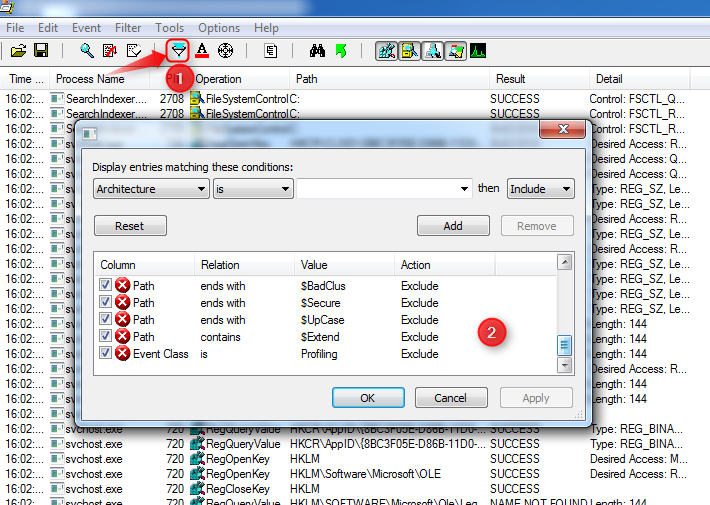Uncheck the $Secure path filter
710x505 pixels.
click(x=105, y=302)
